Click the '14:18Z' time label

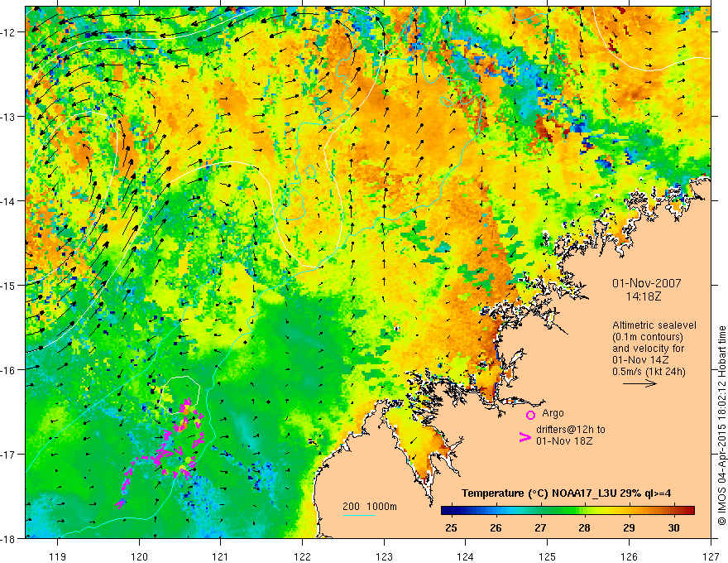pyautogui.click(x=644, y=296)
